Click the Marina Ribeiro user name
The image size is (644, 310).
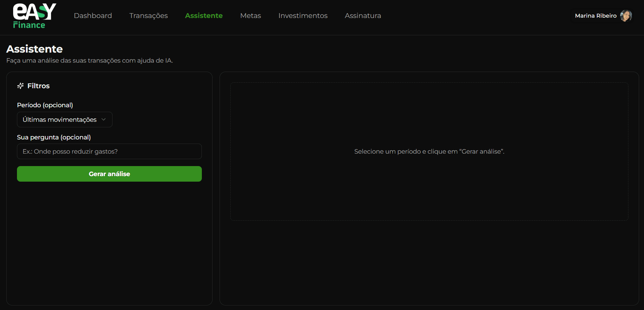pyautogui.click(x=596, y=16)
